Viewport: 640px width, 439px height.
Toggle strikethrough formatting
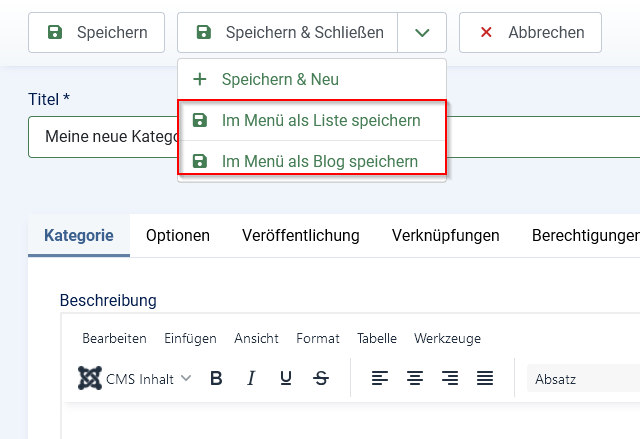pyautogui.click(x=321, y=379)
